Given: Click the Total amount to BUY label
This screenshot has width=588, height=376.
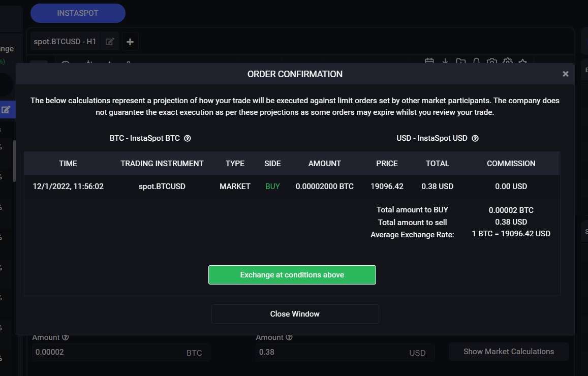Looking at the screenshot, I should 413,210.
